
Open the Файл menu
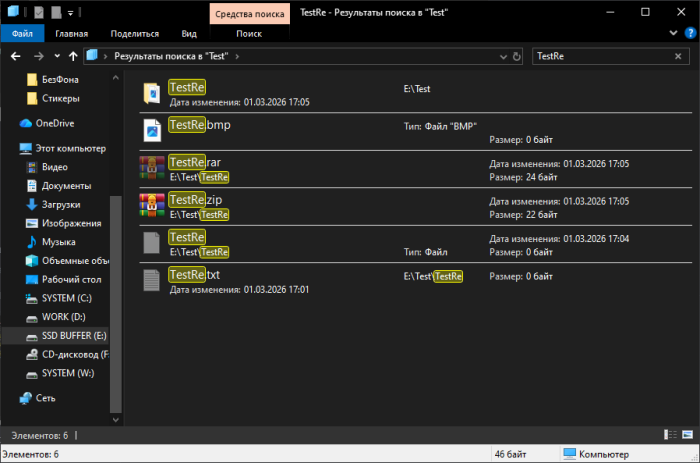[22, 33]
